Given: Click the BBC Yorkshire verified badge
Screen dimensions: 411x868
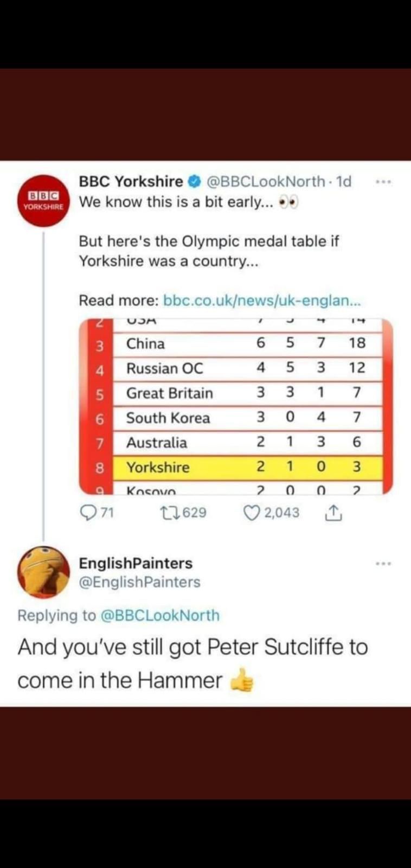Looking at the screenshot, I should click(194, 182).
